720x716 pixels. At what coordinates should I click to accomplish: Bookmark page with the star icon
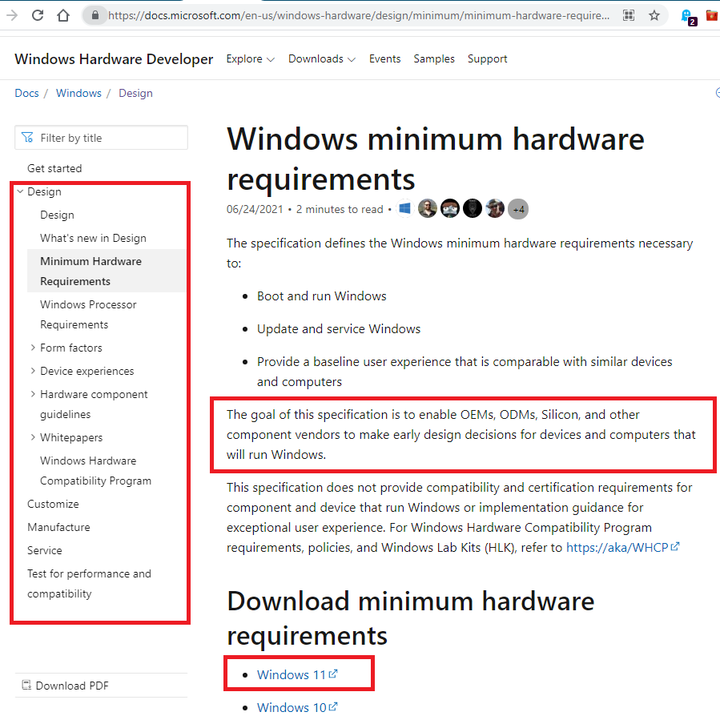(x=654, y=16)
